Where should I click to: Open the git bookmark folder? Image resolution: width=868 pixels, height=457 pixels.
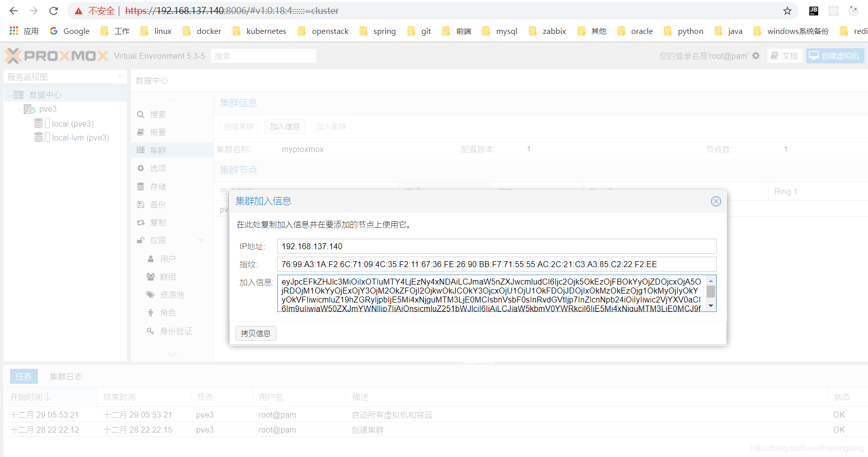point(419,31)
